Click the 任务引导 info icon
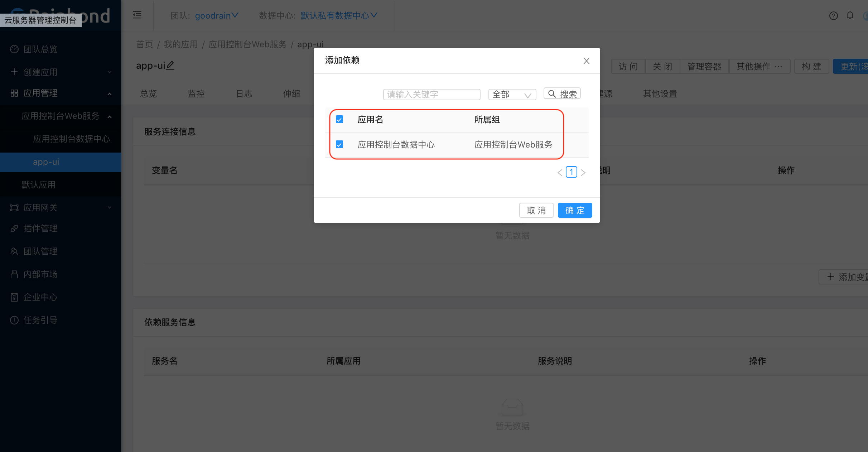 coord(14,320)
